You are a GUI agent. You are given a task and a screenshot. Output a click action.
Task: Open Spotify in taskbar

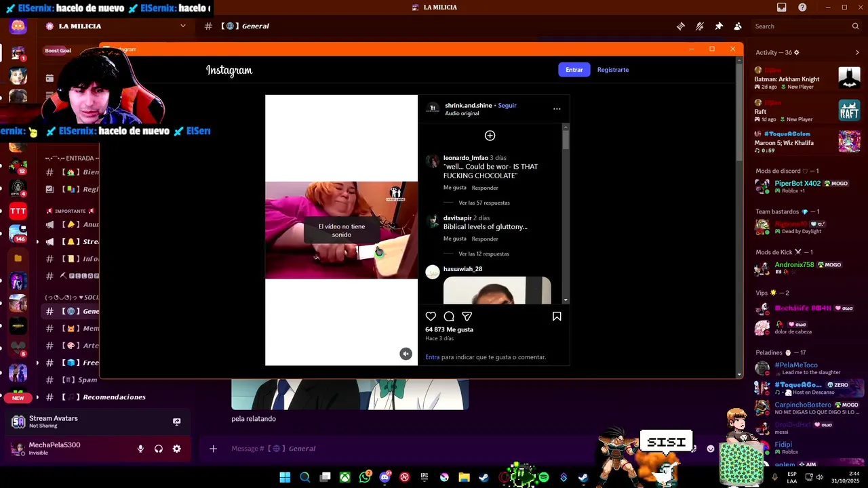coord(543,477)
